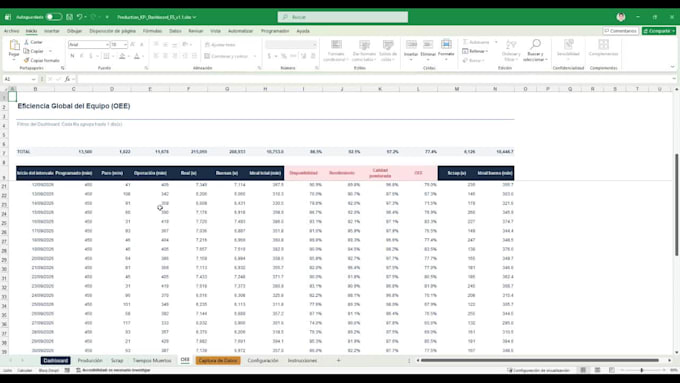Switch to the Insertar ribbon tab
Screen dimensions: 680x383
pyautogui.click(x=52, y=31)
